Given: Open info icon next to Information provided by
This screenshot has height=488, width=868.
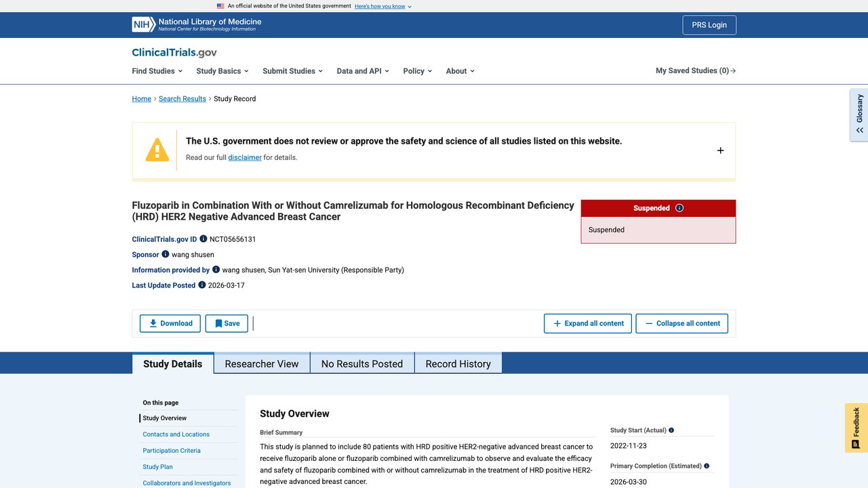Looking at the screenshot, I should point(216,270).
